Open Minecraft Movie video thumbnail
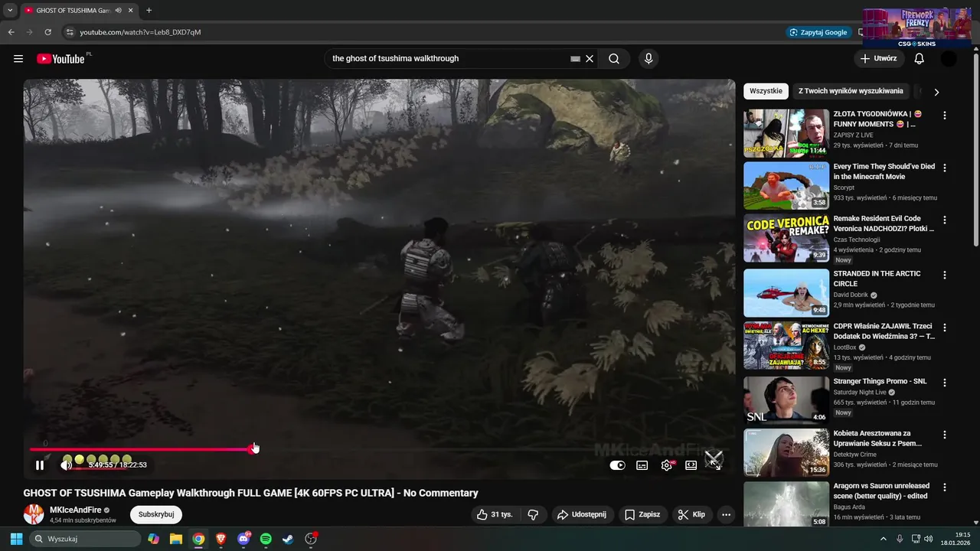This screenshot has width=980, height=551. (786, 186)
